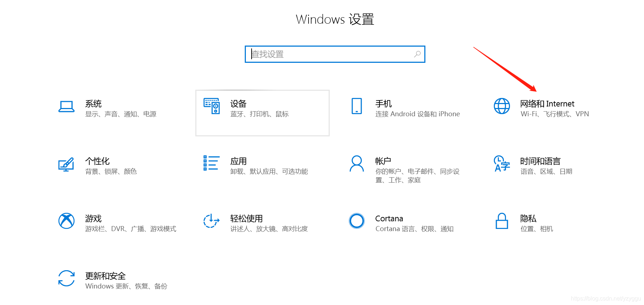The image size is (644, 305).
Task: Open the Cortana 语言、权限、通知 description
Action: point(415,229)
